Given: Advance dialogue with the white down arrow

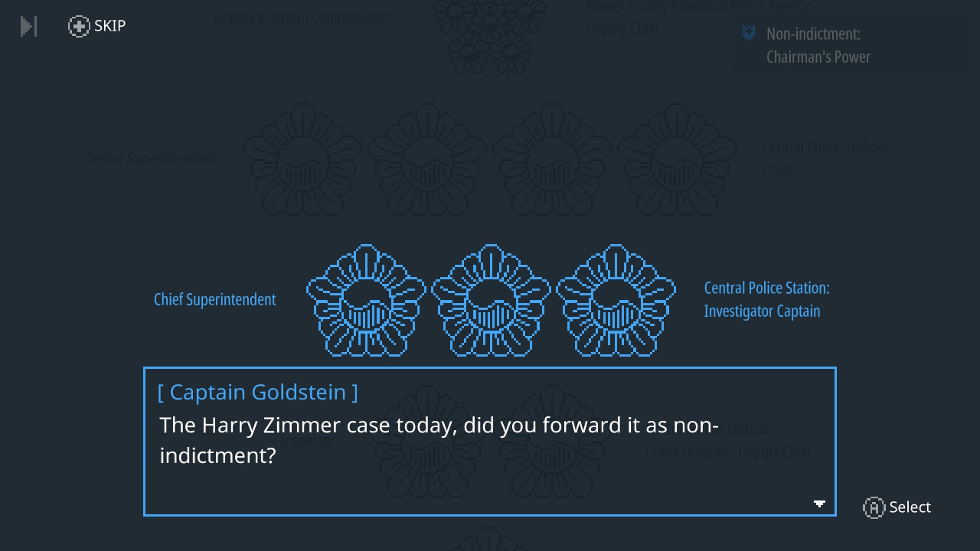Looking at the screenshot, I should pyautogui.click(x=819, y=504).
